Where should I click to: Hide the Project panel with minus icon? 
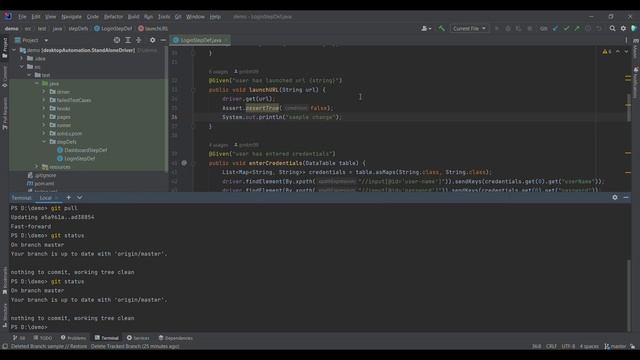(163, 40)
